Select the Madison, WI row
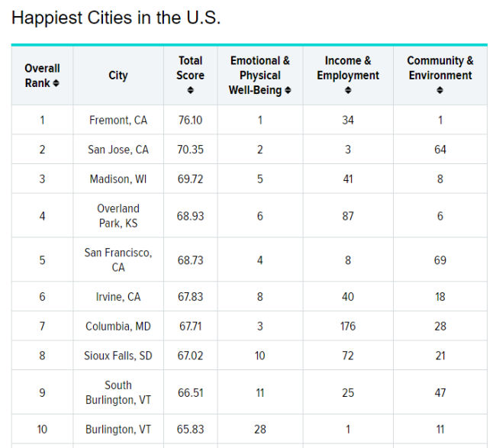The width and height of the screenshot is (496, 448). 118,179
